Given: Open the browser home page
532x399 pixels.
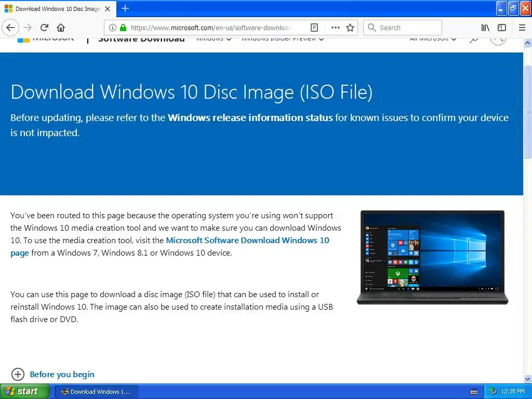Looking at the screenshot, I should (x=61, y=28).
